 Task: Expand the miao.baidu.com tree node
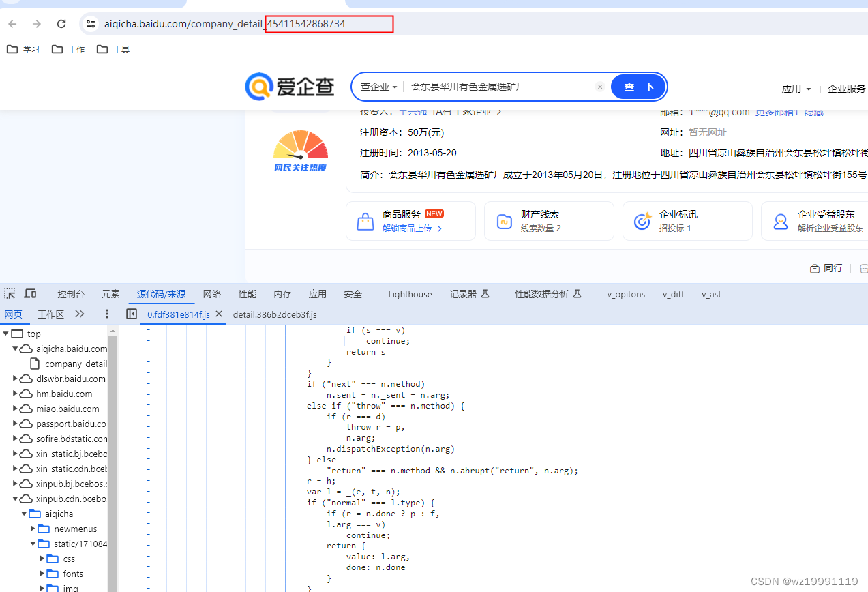click(16, 409)
